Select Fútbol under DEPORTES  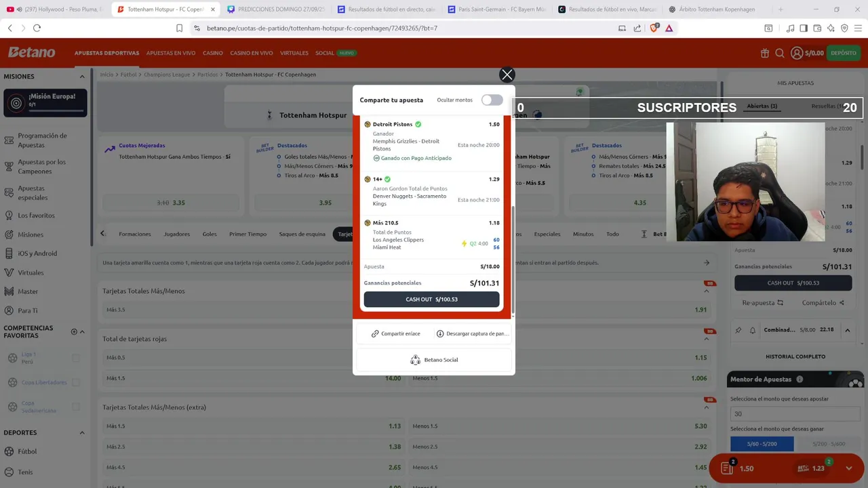pos(27,451)
